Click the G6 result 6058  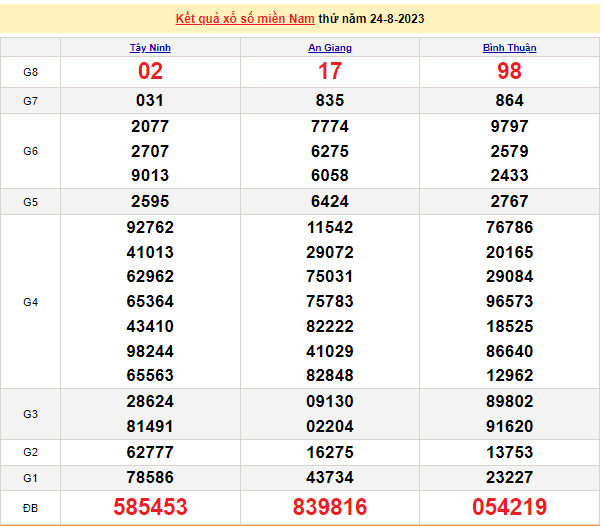point(330,176)
